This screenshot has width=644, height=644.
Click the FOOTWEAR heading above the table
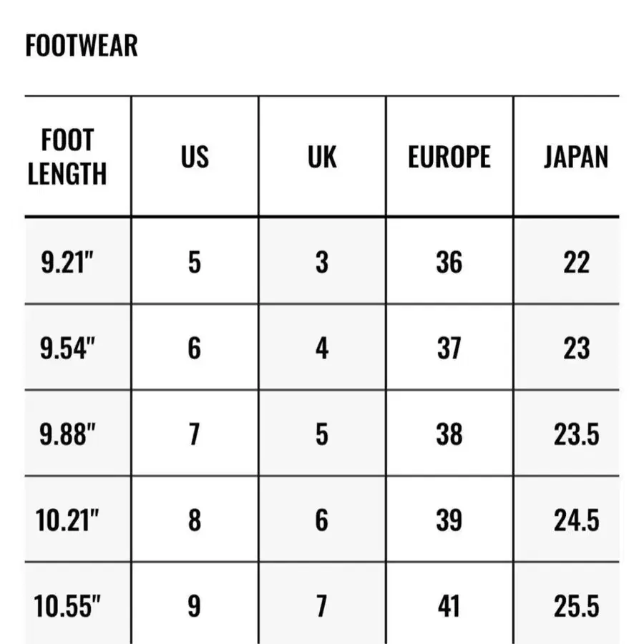[81, 47]
